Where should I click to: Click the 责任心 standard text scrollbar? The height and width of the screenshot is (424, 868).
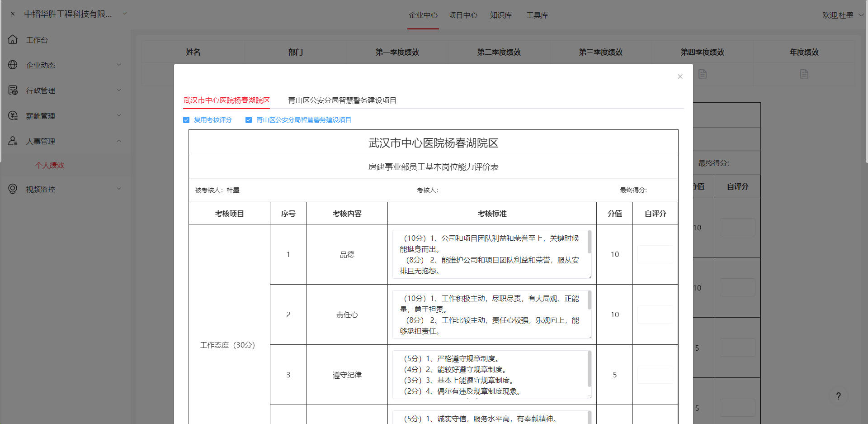coord(590,300)
